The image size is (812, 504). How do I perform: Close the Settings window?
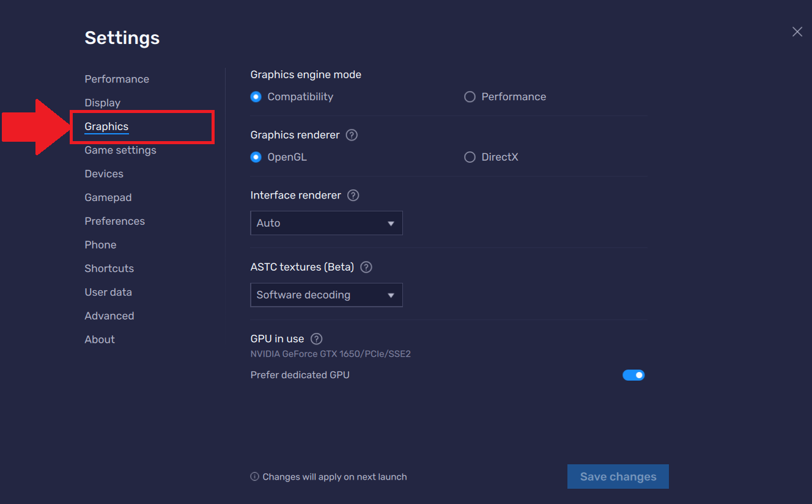point(797,31)
